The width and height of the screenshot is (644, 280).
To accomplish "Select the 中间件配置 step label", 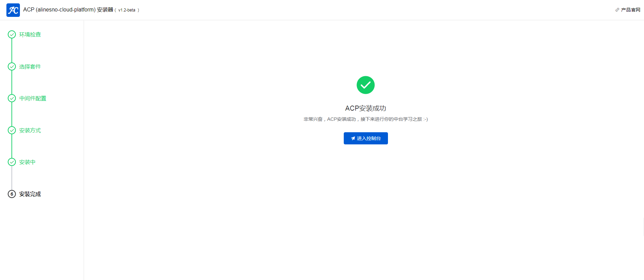I will (33, 98).
